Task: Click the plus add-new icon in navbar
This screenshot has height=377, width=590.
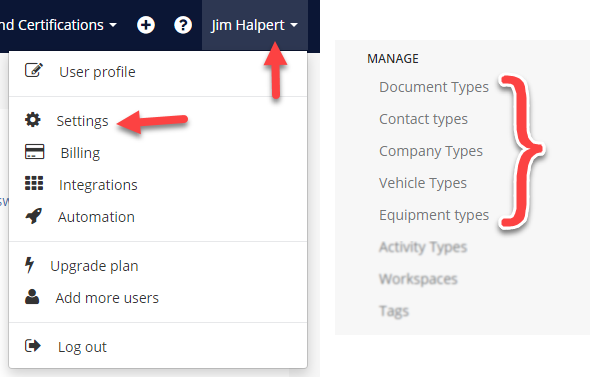Action: click(x=146, y=25)
